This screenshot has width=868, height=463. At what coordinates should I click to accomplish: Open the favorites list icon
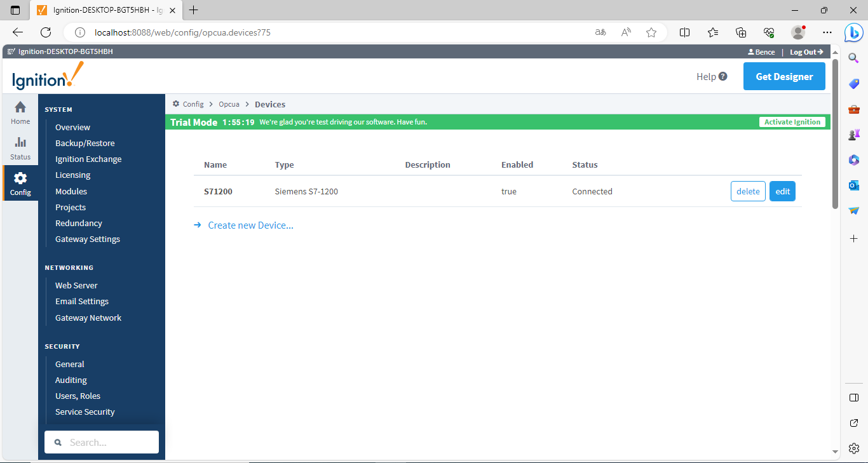pos(713,32)
